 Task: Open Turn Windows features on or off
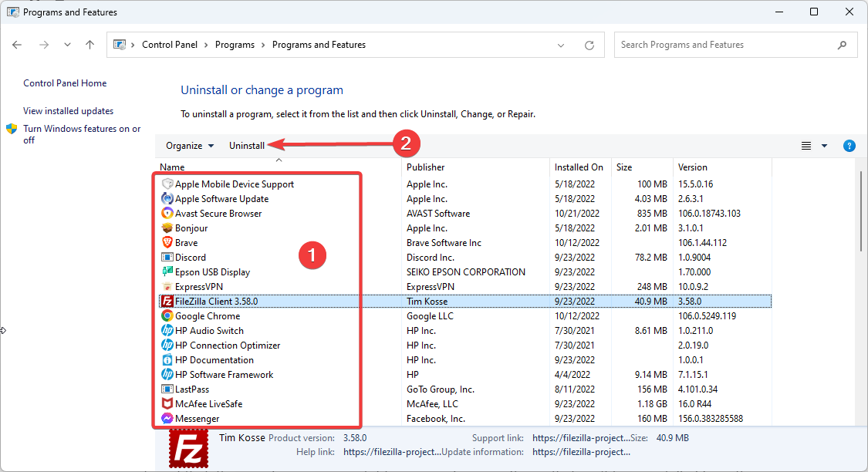click(82, 134)
